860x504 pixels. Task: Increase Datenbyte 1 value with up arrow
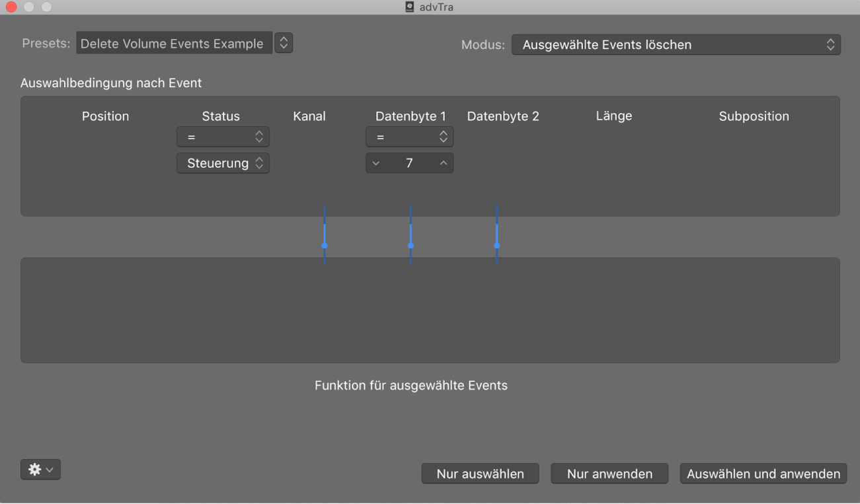tap(444, 163)
